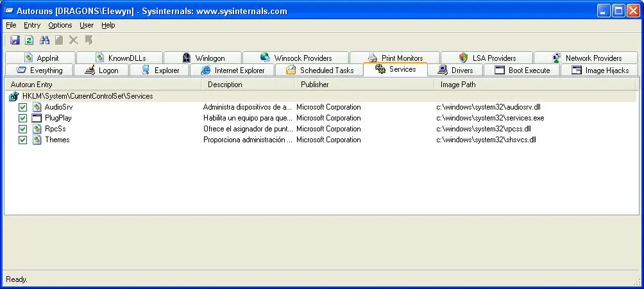Click the Themes entry icon
The height and width of the screenshot is (289, 644).
[x=37, y=140]
